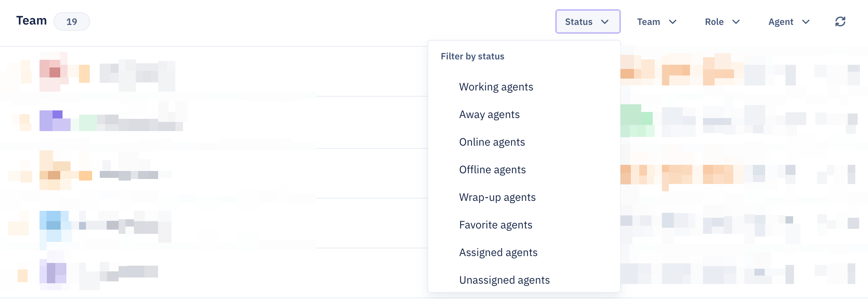Expand the Agent filter dropdown
Screen dimensions: 868x299
tap(789, 21)
